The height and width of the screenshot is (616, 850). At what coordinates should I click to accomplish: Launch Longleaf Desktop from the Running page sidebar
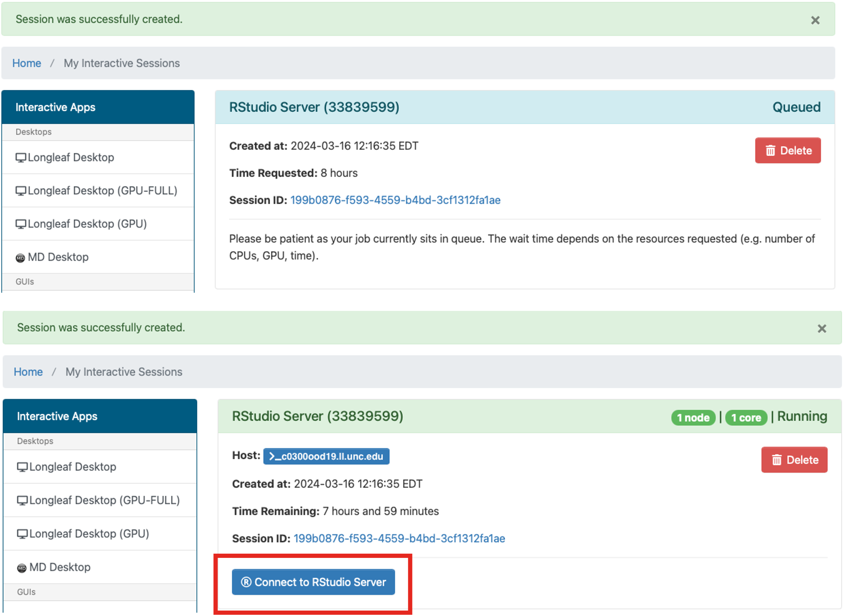[100, 467]
